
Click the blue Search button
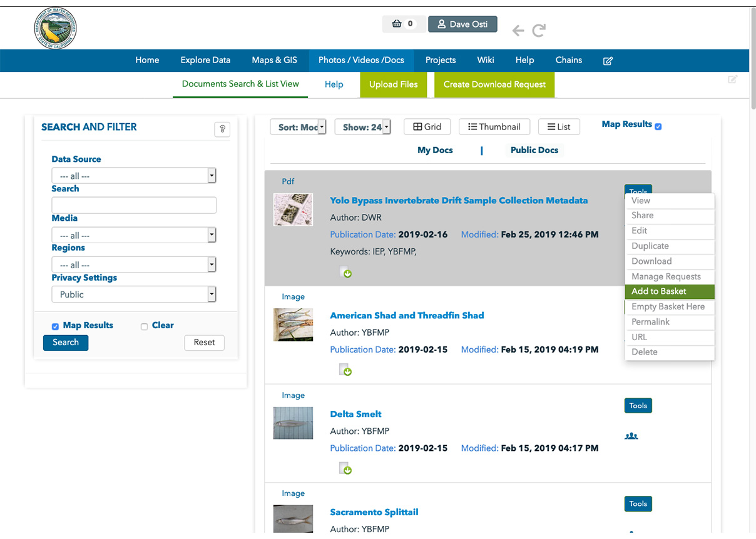pyautogui.click(x=66, y=343)
